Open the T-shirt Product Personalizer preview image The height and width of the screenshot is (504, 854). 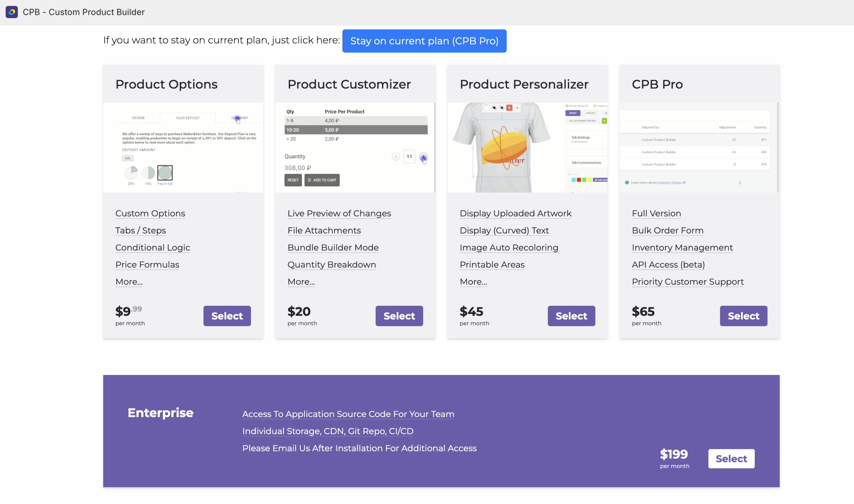(x=528, y=148)
